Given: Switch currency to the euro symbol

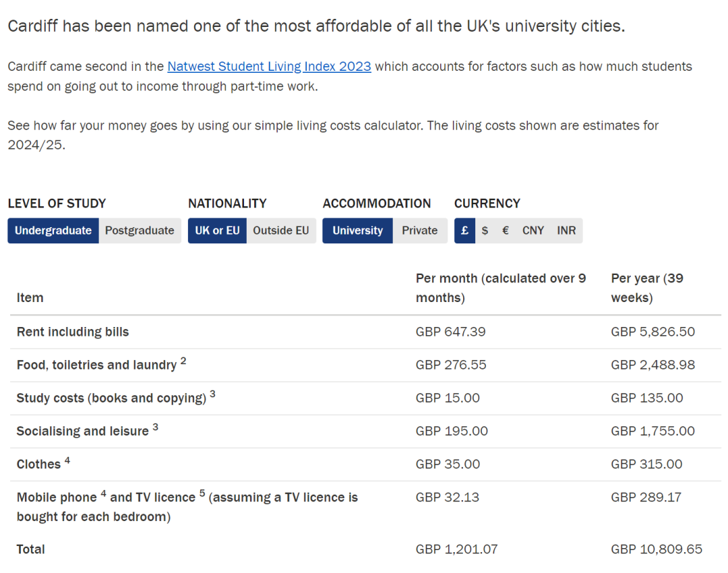Looking at the screenshot, I should click(505, 231).
